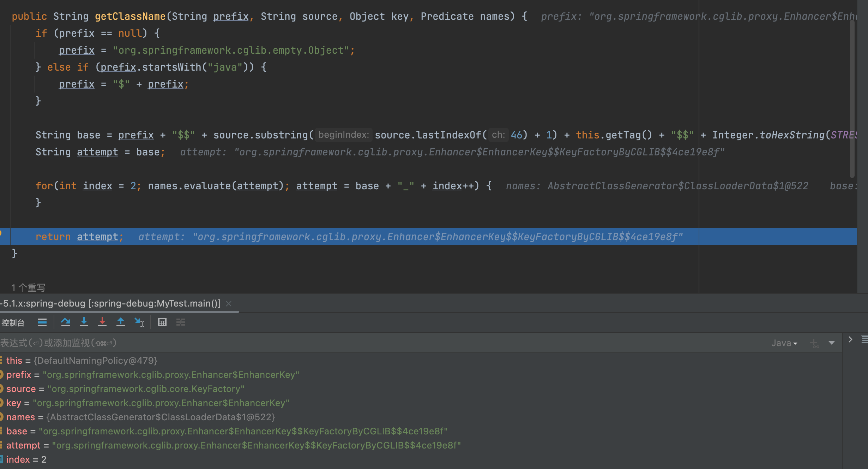Image resolution: width=868 pixels, height=469 pixels.
Task: Click the 'String attempt = base;' code line
Action: [x=100, y=152]
